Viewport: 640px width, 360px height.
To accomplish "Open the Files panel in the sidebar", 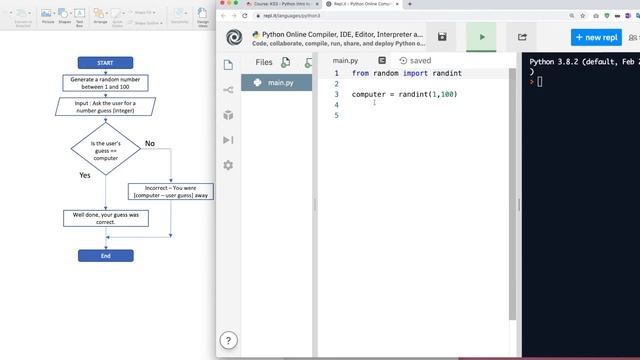I will [x=228, y=64].
